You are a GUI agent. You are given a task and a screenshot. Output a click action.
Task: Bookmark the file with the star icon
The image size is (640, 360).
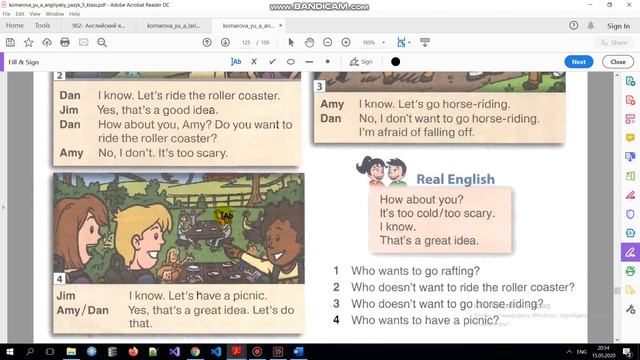tap(29, 42)
